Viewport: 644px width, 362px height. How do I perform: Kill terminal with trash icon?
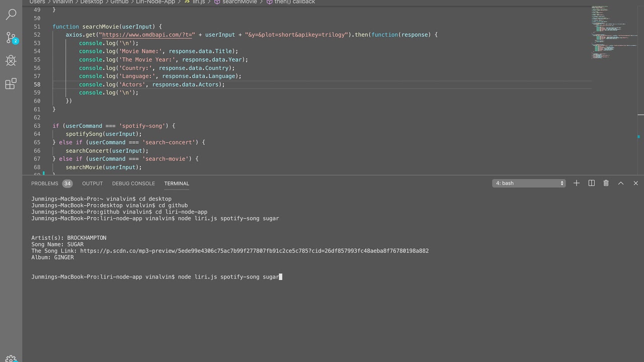(x=606, y=183)
